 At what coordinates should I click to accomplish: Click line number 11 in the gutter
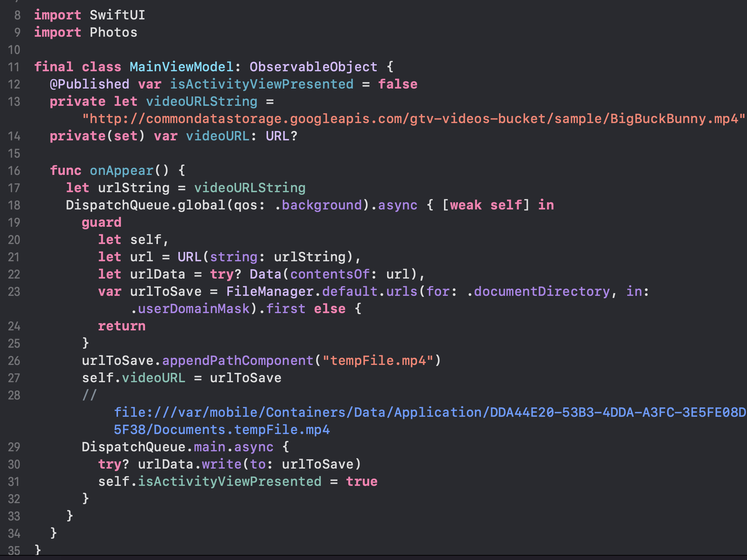(x=14, y=67)
